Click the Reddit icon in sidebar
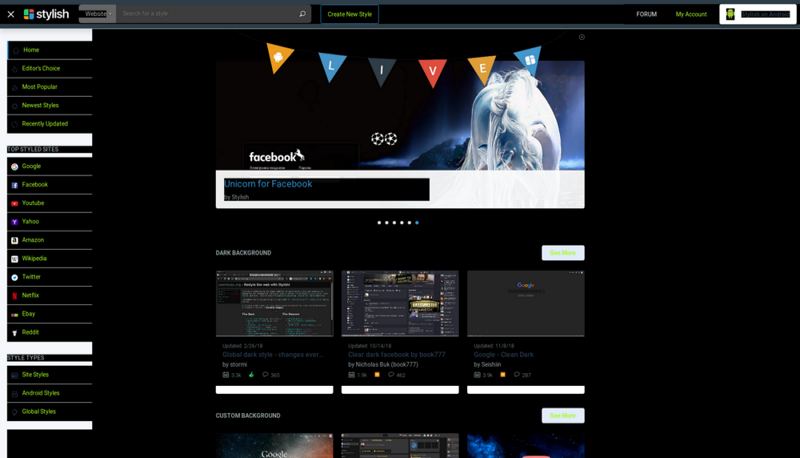Viewport: 800px width, 458px height. pos(15,333)
